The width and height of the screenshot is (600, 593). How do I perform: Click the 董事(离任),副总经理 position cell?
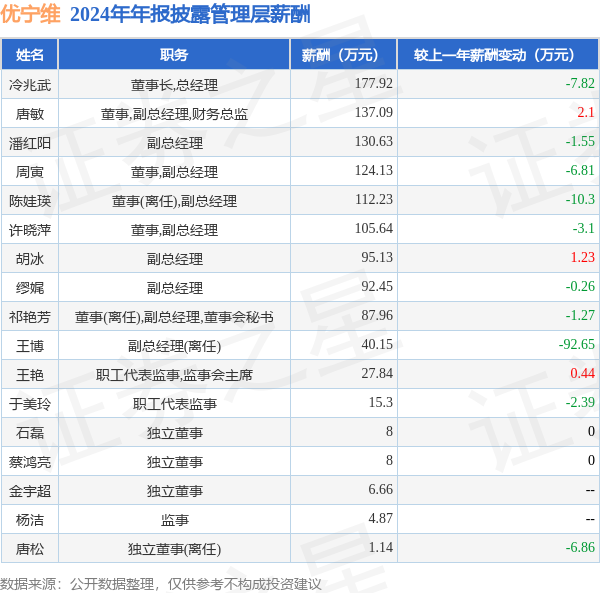tap(174, 201)
